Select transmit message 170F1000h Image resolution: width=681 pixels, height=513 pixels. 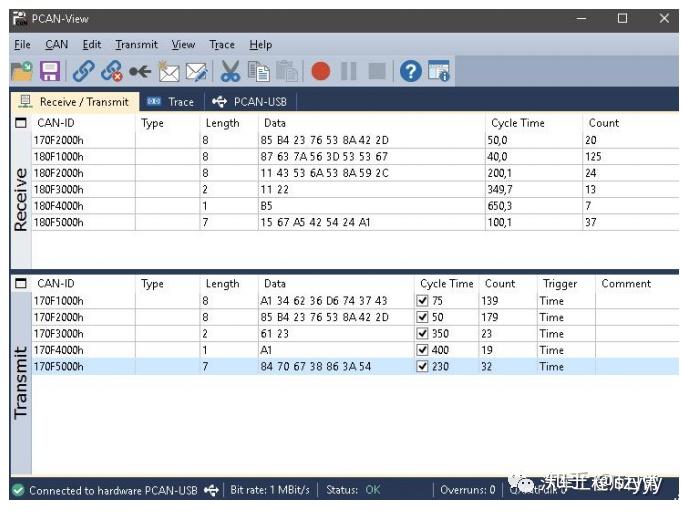(x=355, y=301)
